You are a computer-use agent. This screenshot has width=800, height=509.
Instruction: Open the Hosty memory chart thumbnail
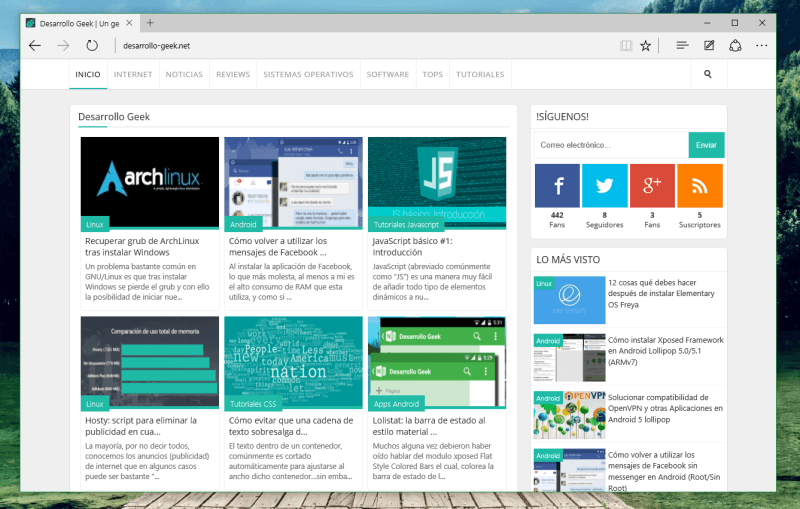coord(149,362)
